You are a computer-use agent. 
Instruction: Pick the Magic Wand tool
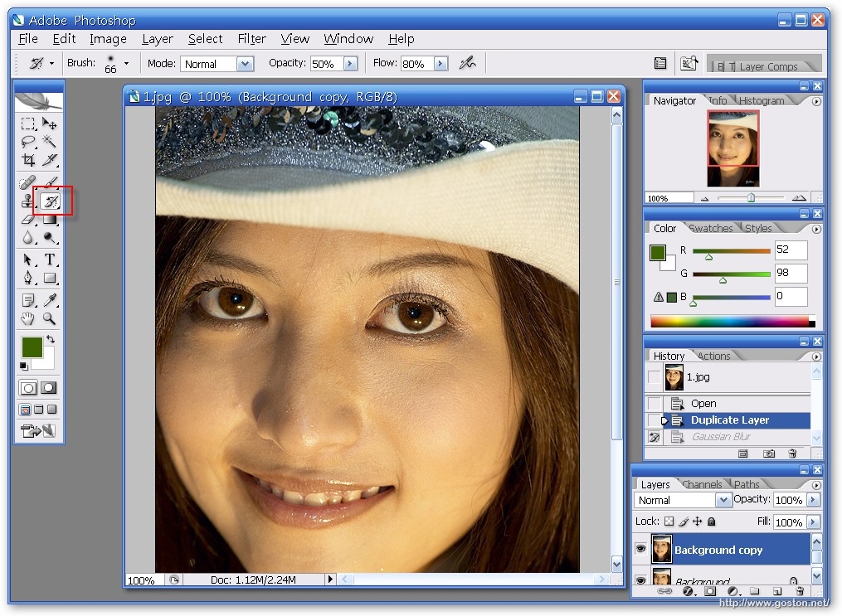click(x=50, y=141)
